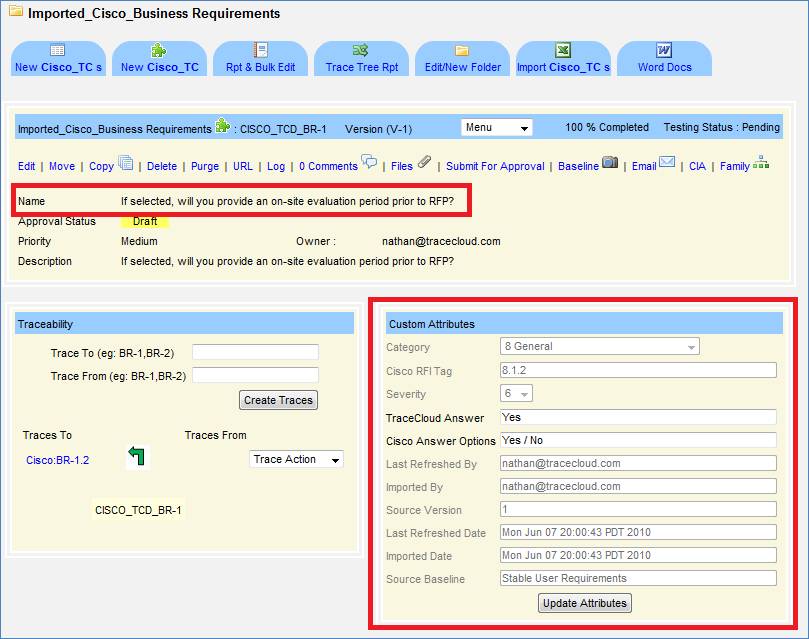This screenshot has height=639, width=809.
Task: Click the folder icon beside page title
Action: (16, 11)
